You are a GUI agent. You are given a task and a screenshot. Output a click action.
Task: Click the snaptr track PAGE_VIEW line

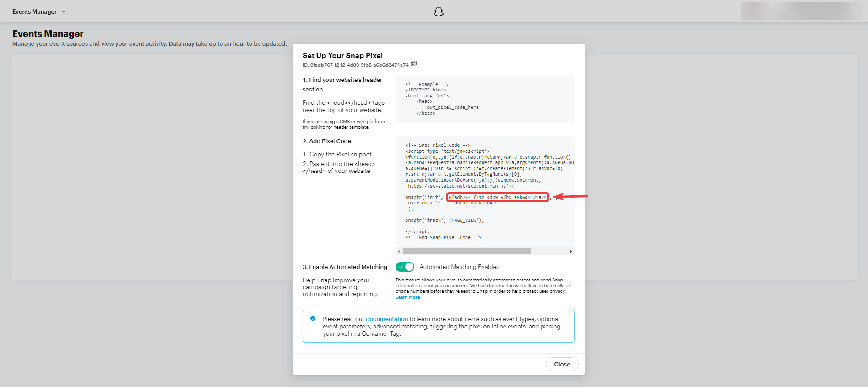point(445,220)
